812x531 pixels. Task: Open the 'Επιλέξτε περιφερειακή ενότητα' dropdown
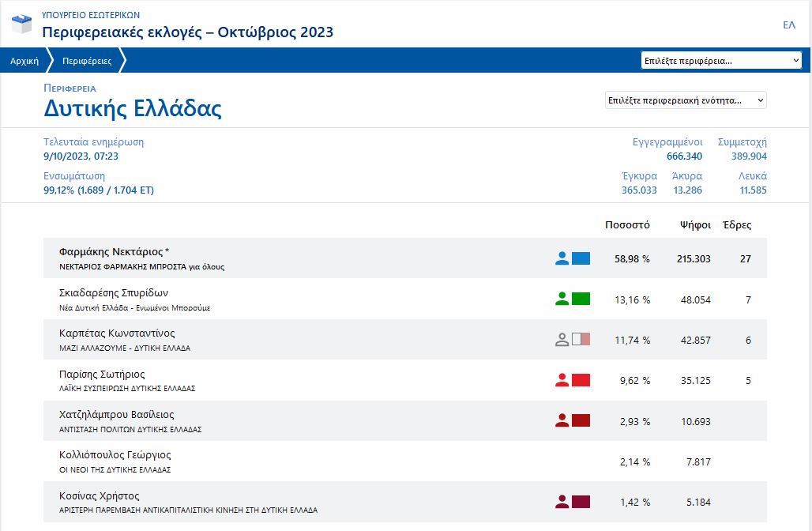pyautogui.click(x=685, y=100)
